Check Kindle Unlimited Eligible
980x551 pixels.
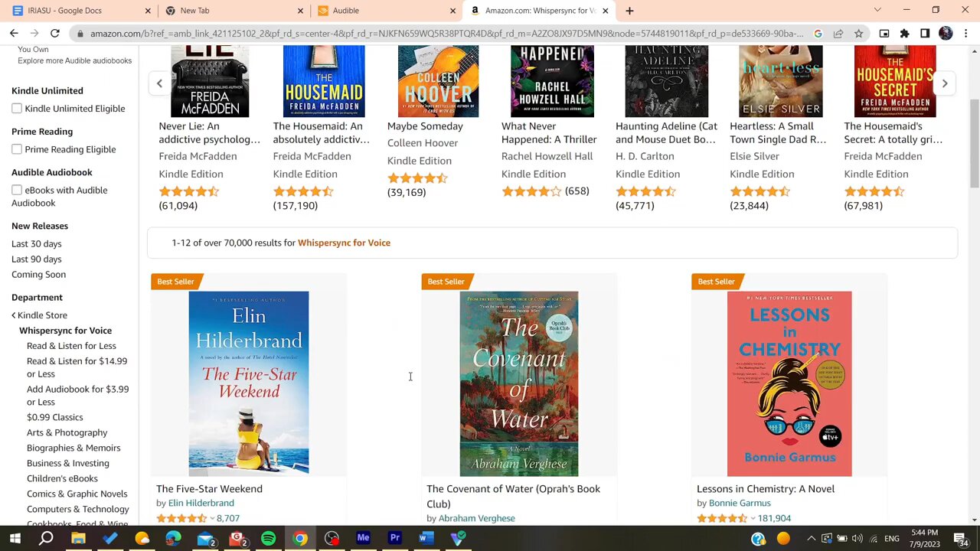(17, 109)
